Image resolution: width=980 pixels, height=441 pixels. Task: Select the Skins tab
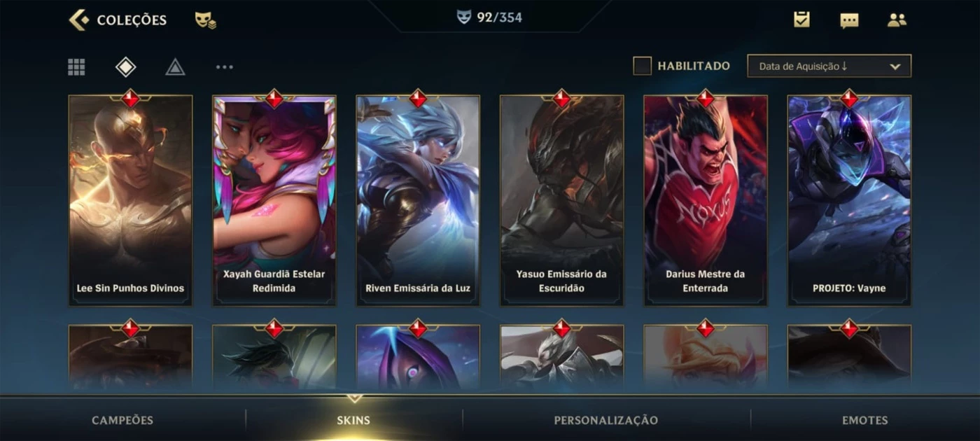[x=353, y=421]
